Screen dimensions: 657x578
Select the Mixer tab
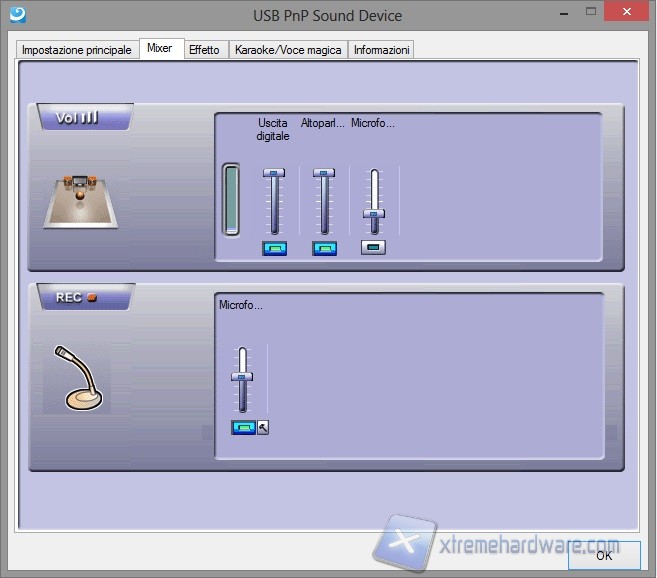pyautogui.click(x=160, y=49)
